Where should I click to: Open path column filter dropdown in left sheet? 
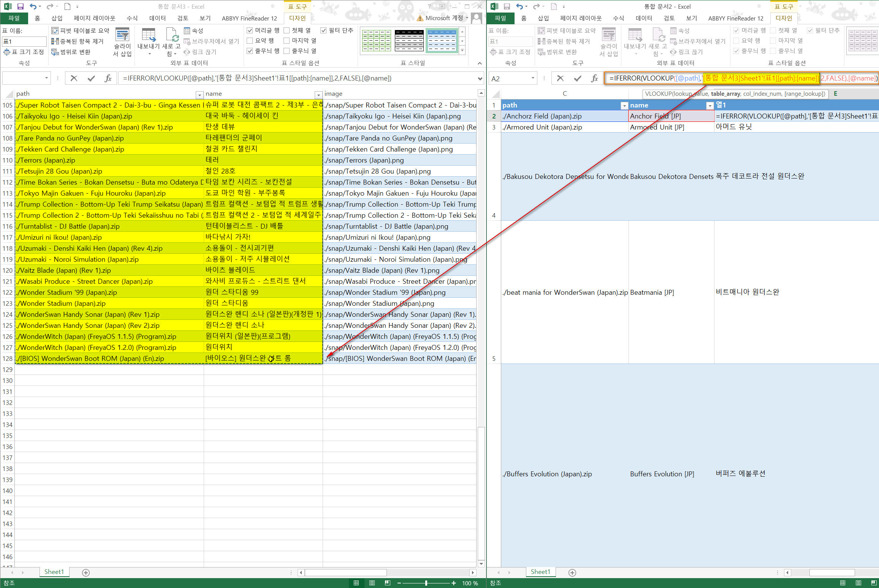point(200,94)
